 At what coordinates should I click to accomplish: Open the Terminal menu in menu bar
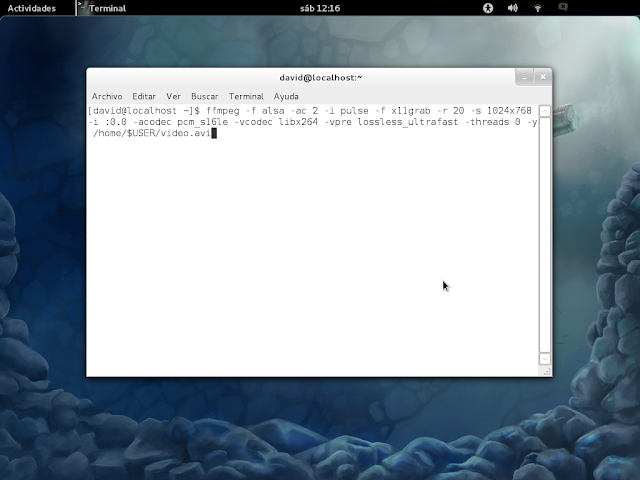[246, 96]
